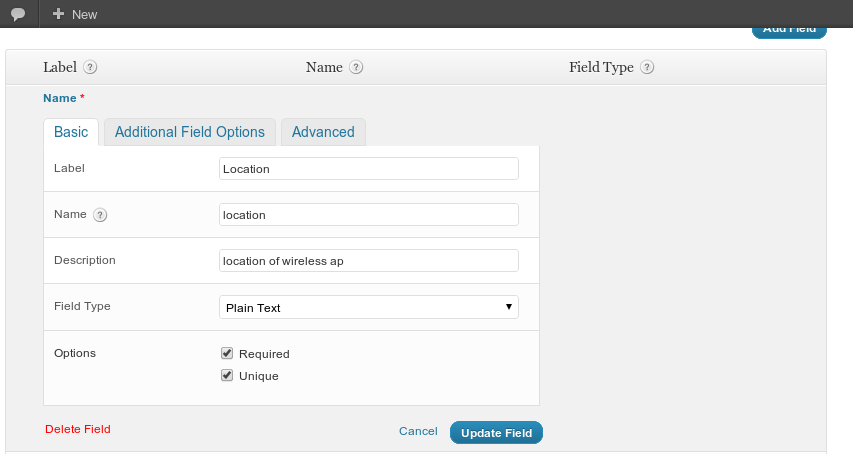Open the Field Type dropdown
The height and width of the screenshot is (454, 853).
pyautogui.click(x=368, y=307)
